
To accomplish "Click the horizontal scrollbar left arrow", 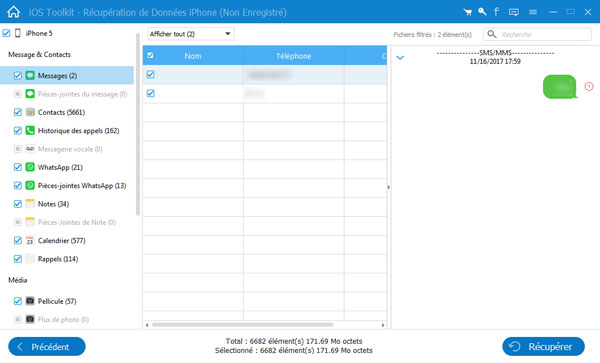I will 147,325.
